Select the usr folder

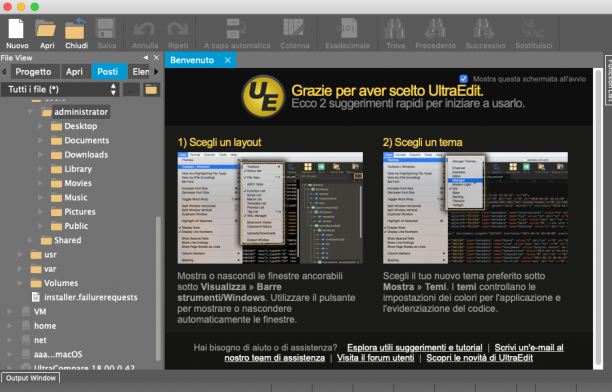click(x=44, y=255)
